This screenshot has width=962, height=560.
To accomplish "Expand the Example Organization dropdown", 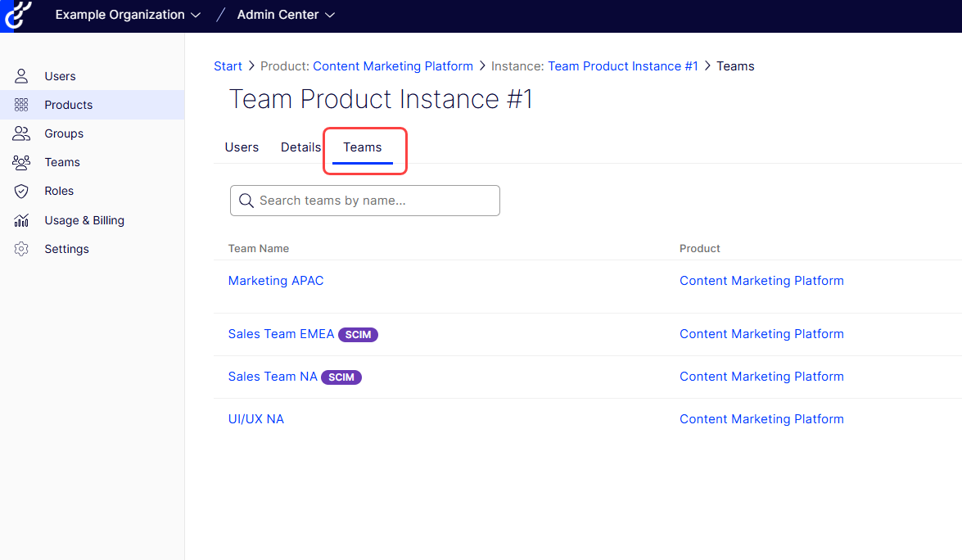I will 127,15.
